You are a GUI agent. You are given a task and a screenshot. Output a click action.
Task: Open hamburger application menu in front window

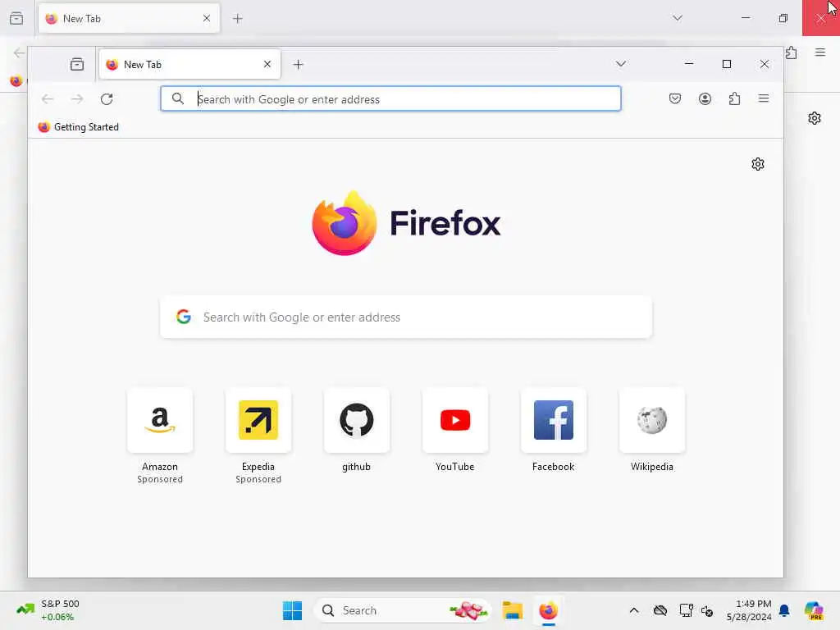click(x=764, y=98)
